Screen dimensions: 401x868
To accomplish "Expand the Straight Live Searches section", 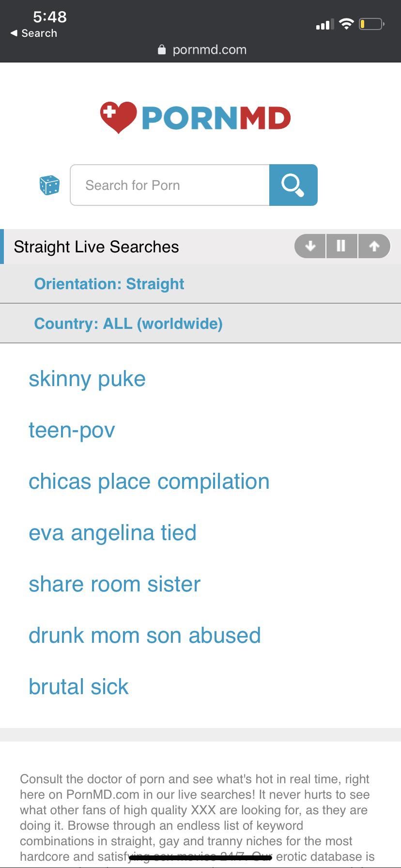I will coord(95,246).
